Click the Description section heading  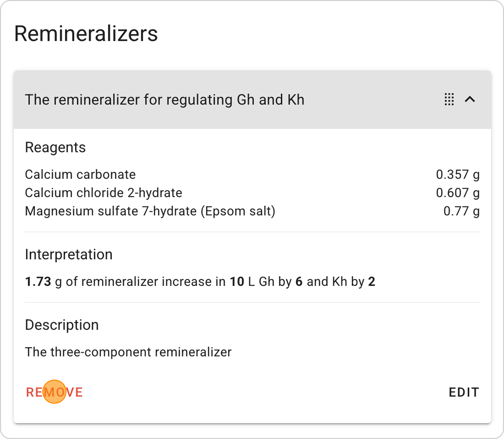pyautogui.click(x=62, y=325)
